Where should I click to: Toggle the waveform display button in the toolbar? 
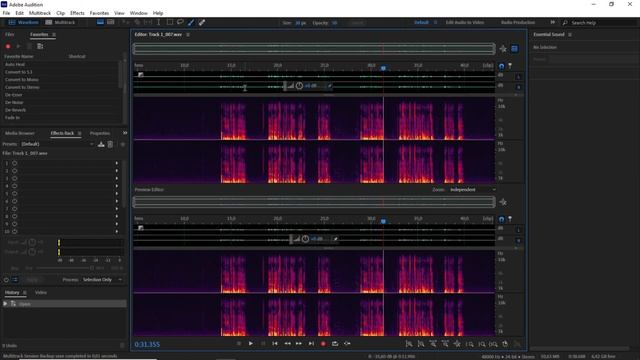click(100, 22)
